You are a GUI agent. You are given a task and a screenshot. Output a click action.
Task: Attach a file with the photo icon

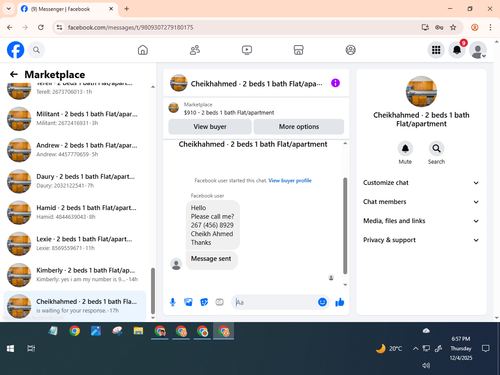pyautogui.click(x=188, y=302)
